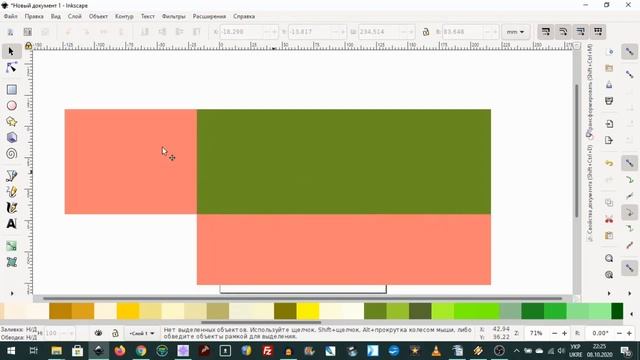Activate the Spiral tool
Viewport: 640px width, 360px height.
coord(11,153)
